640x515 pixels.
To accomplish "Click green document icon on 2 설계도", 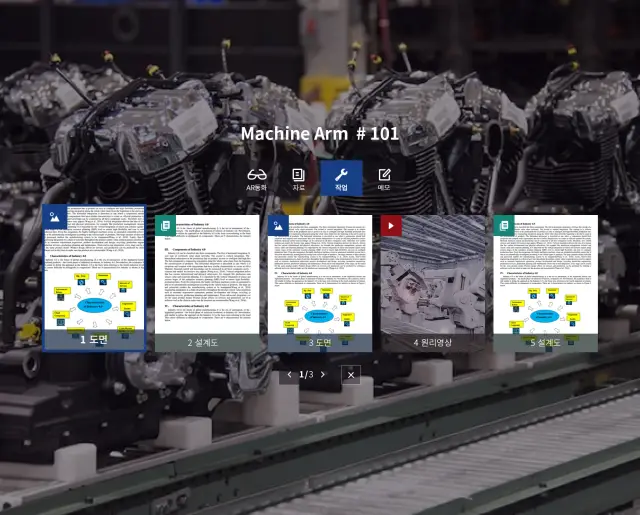I will (x=165, y=225).
